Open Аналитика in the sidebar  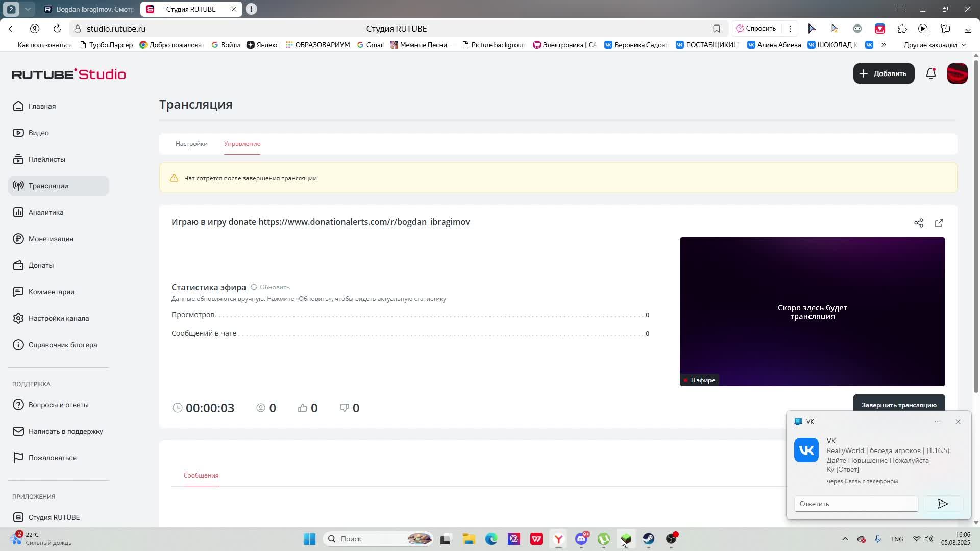(45, 212)
